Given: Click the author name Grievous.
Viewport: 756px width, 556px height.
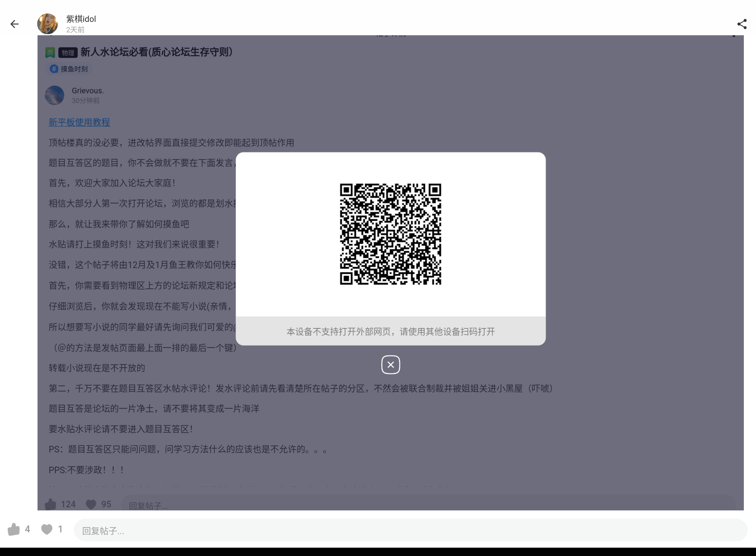Looking at the screenshot, I should coord(88,91).
